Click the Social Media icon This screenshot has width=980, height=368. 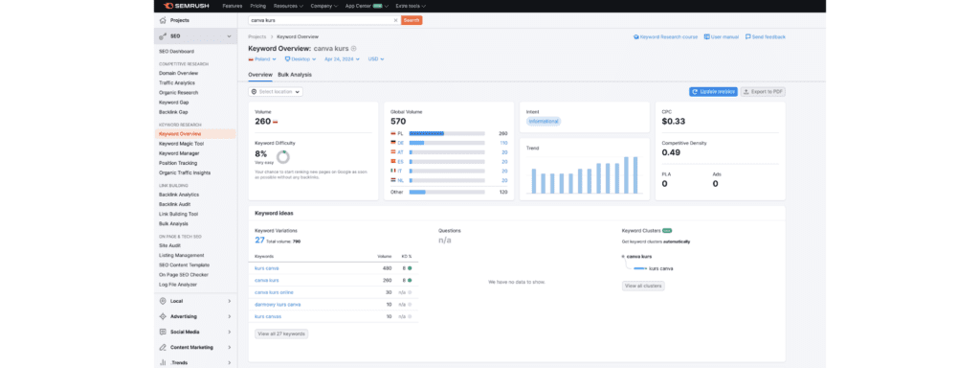pyautogui.click(x=163, y=332)
